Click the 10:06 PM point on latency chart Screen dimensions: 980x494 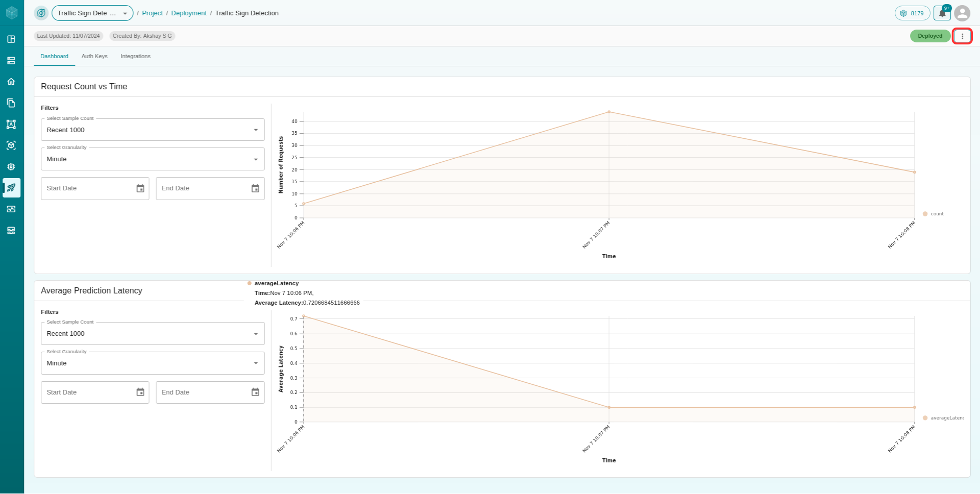coord(304,316)
